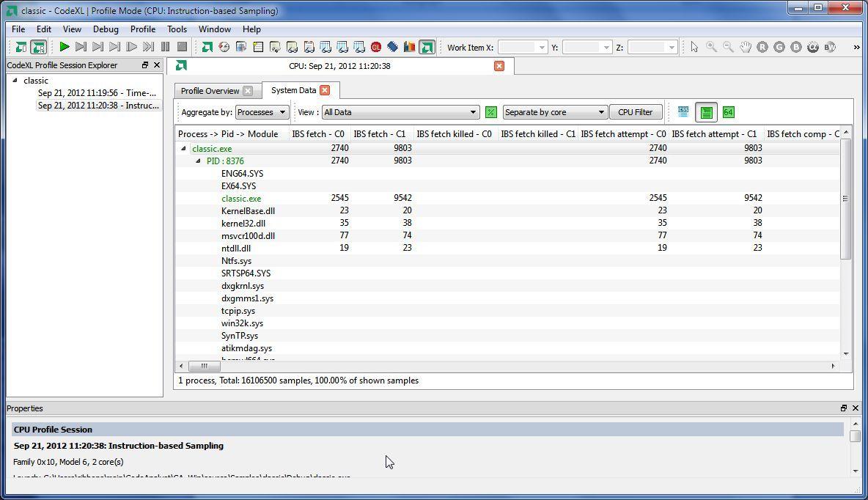Viewport: 868px width, 500px height.
Task: Open the Aggregate by Processes dropdown
Action: (262, 112)
